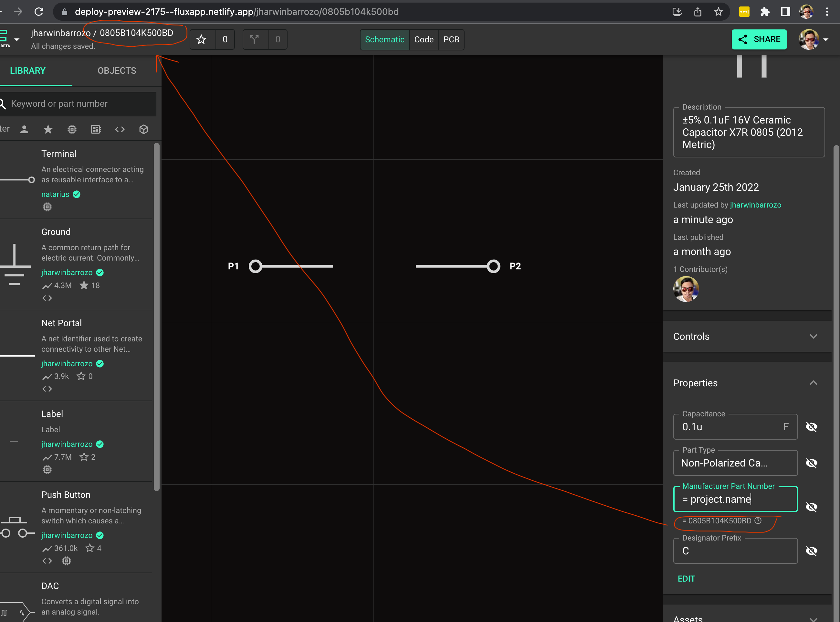The image size is (840, 622).
Task: Click the code icon under Ground entry
Action: point(47,298)
